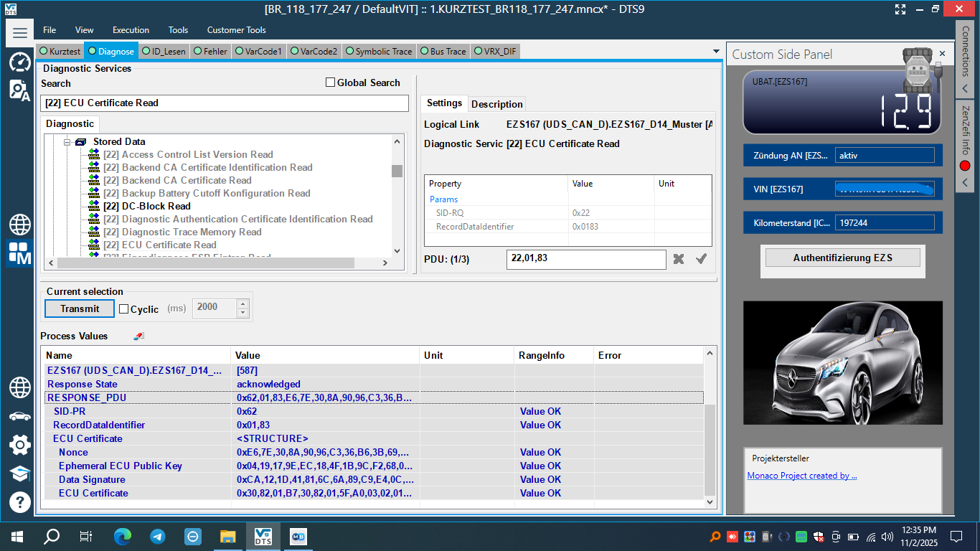Open the hamburger menu icon
The height and width of the screenshot is (551, 980).
click(19, 32)
